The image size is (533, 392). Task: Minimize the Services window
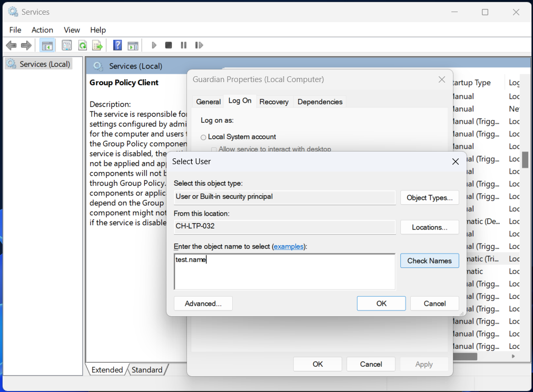[455, 12]
